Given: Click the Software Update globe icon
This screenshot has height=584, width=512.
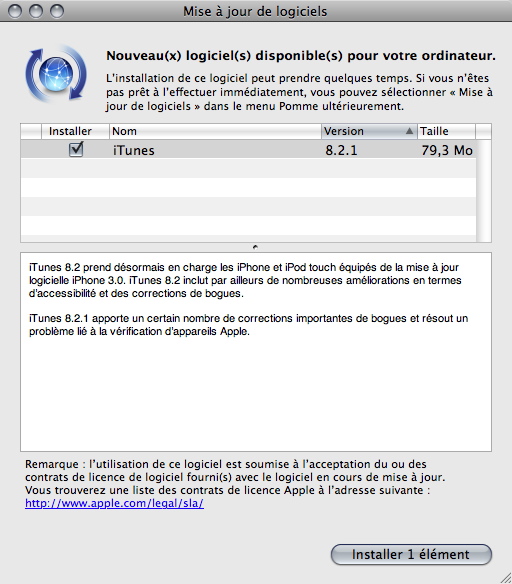Looking at the screenshot, I should [56, 74].
